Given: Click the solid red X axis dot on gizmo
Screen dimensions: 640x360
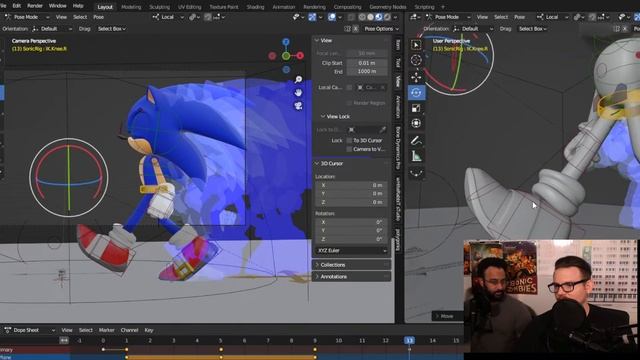Looking at the screenshot, I should (x=300, y=56).
